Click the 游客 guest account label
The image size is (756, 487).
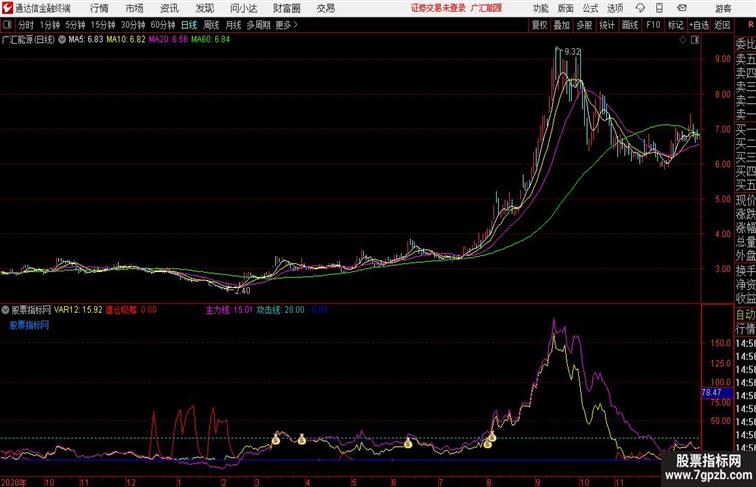point(723,8)
